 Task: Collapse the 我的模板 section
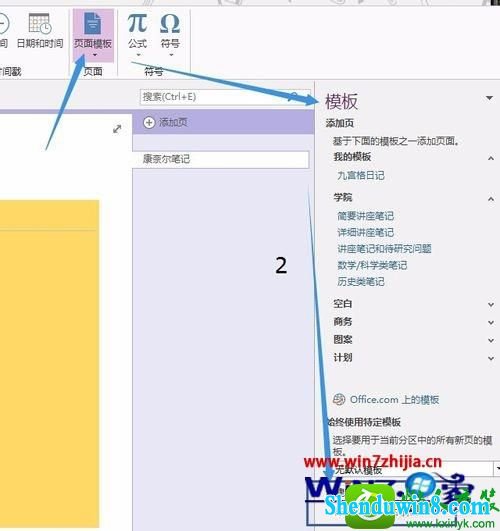point(491,158)
